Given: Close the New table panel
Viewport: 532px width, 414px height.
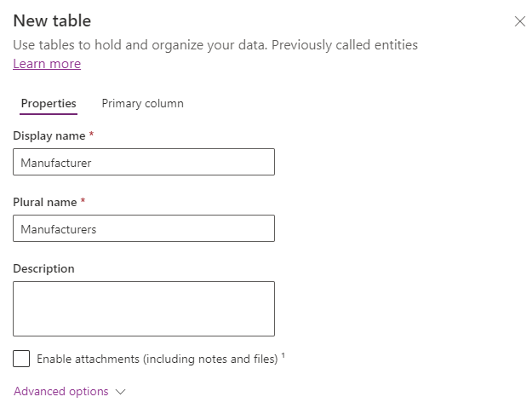Looking at the screenshot, I should point(520,21).
